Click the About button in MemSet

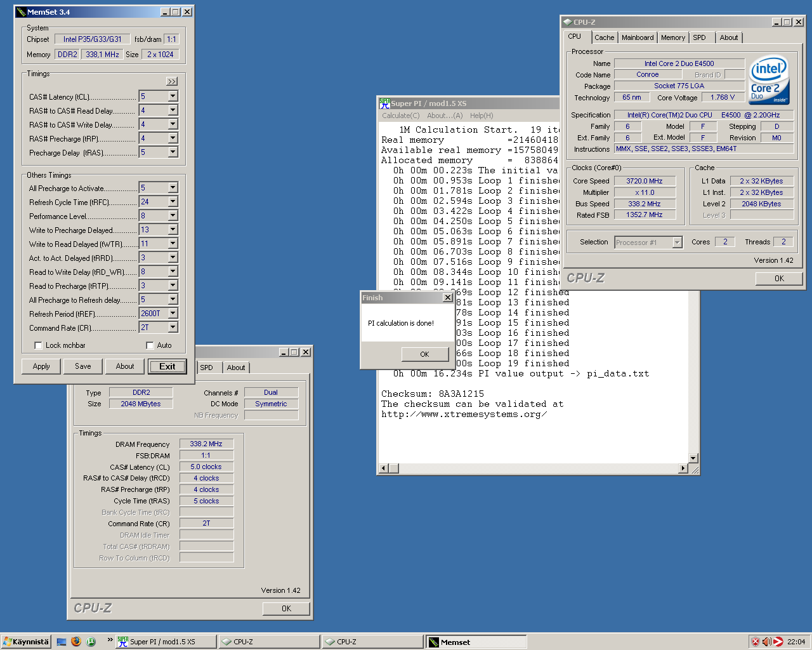pyautogui.click(x=125, y=366)
